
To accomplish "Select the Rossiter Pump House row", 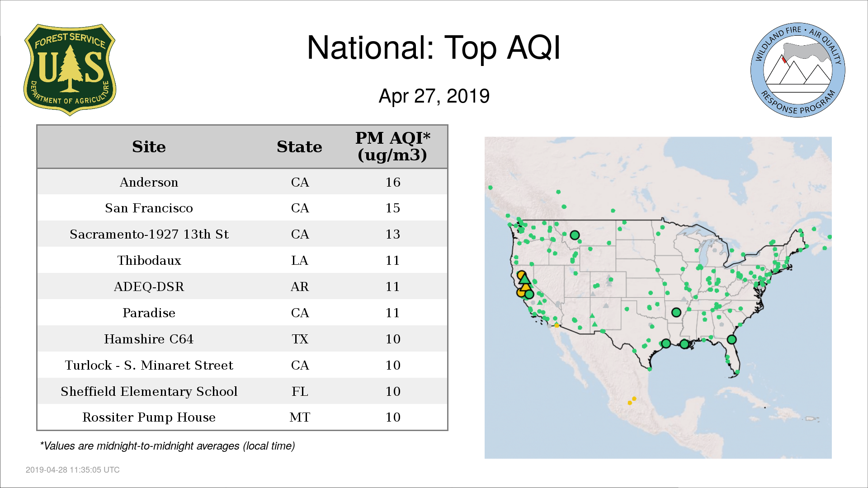I will click(242, 417).
